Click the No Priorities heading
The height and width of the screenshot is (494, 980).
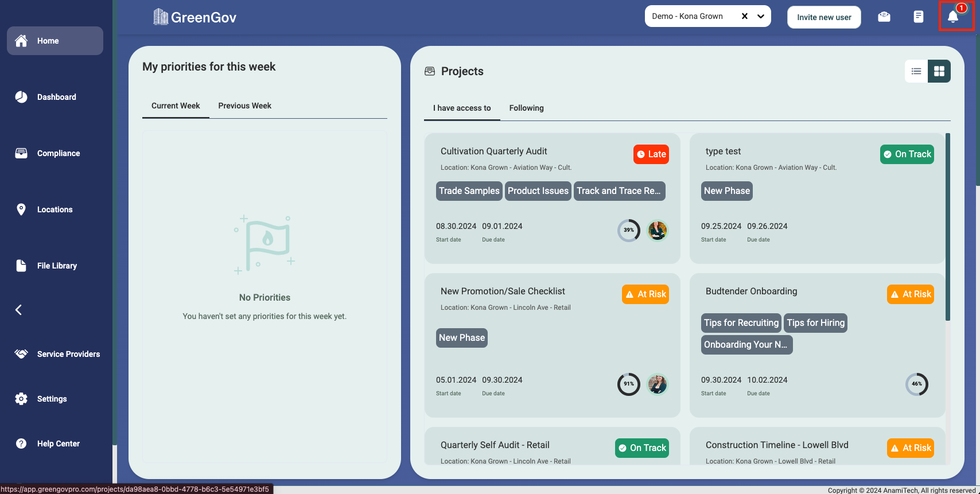(x=265, y=298)
